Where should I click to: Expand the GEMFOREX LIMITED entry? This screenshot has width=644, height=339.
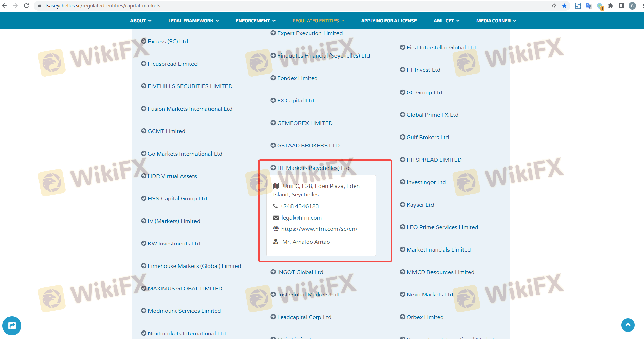304,123
